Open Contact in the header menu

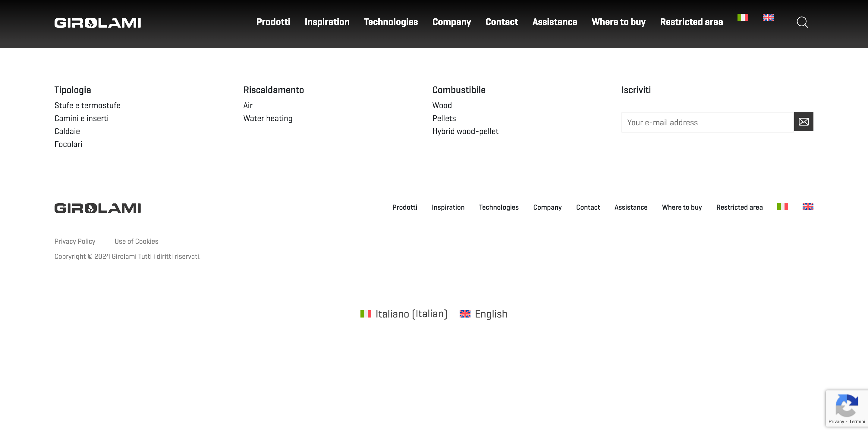502,22
